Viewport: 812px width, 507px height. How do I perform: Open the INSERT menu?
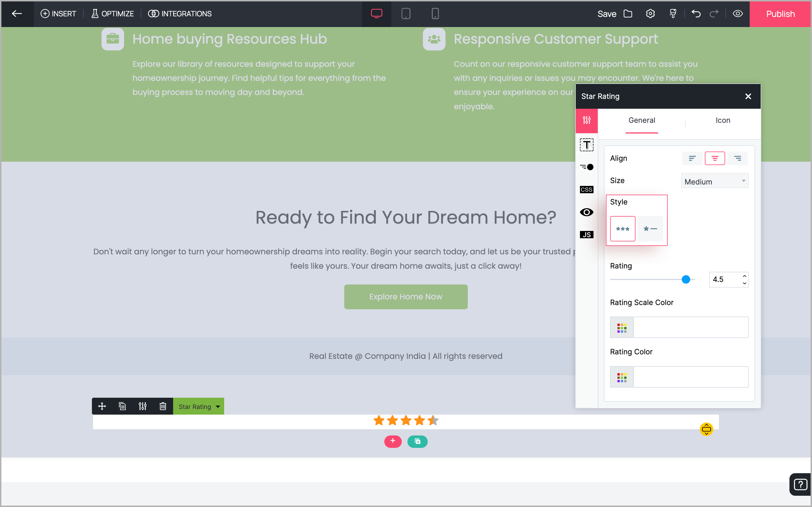pyautogui.click(x=58, y=14)
